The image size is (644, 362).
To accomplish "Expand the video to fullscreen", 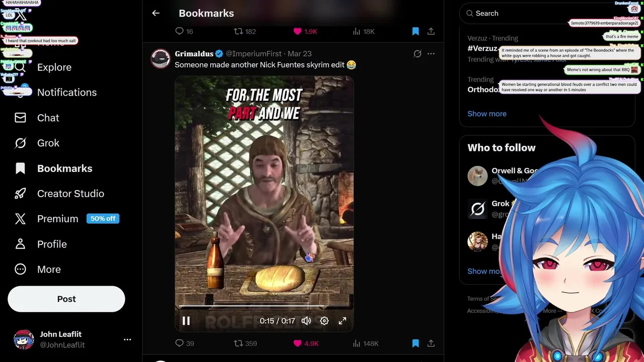I will (342, 321).
